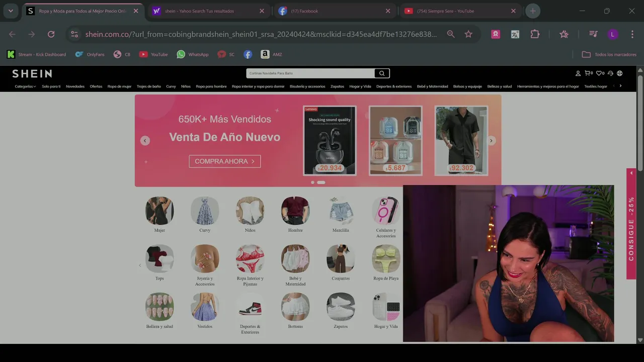Open the Lenovo earbuds product thumbnail
Image resolution: width=644 pixels, height=362 pixels.
coord(330,141)
